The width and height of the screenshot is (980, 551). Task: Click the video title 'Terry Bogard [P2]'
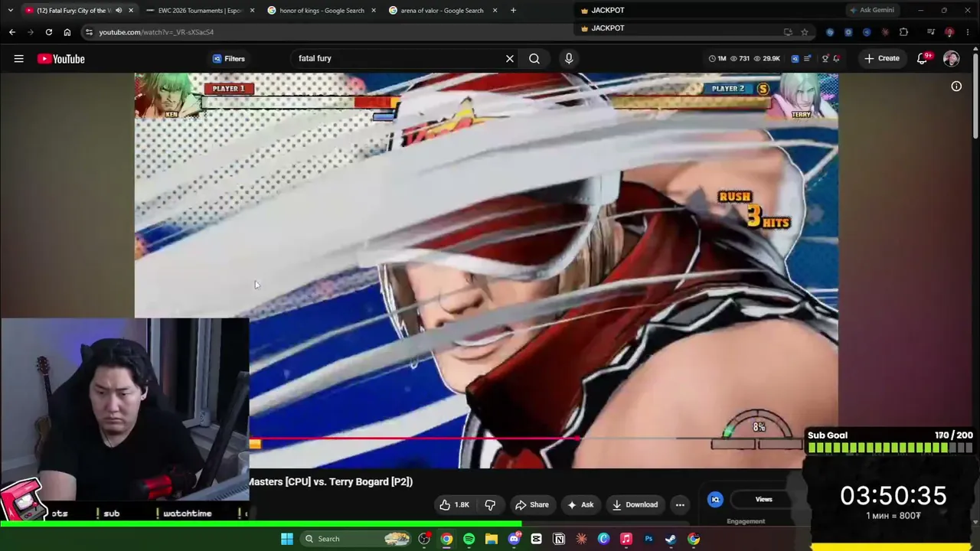tap(371, 481)
